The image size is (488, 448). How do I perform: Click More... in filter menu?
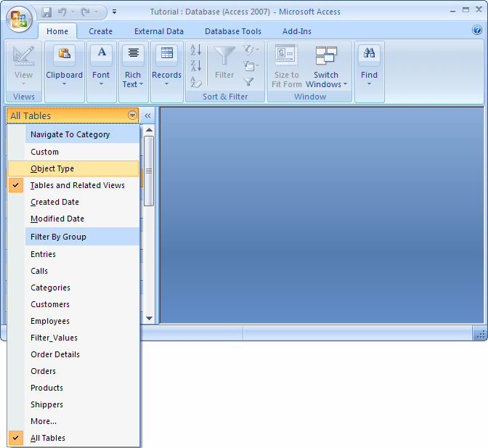73,422
